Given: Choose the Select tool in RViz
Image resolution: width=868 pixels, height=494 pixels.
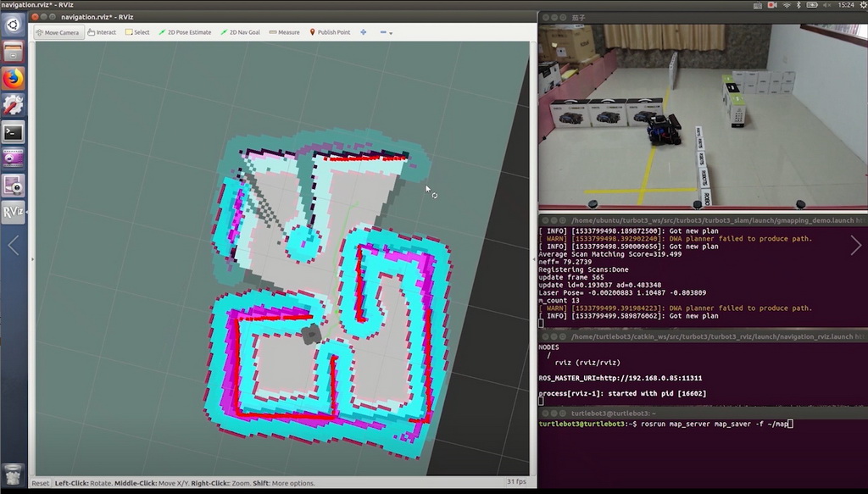Looking at the screenshot, I should 137,32.
